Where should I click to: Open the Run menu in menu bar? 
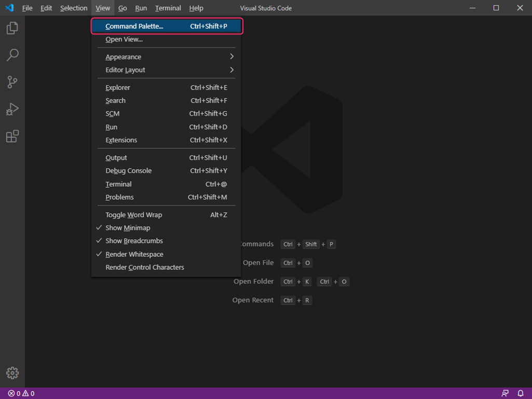(141, 8)
